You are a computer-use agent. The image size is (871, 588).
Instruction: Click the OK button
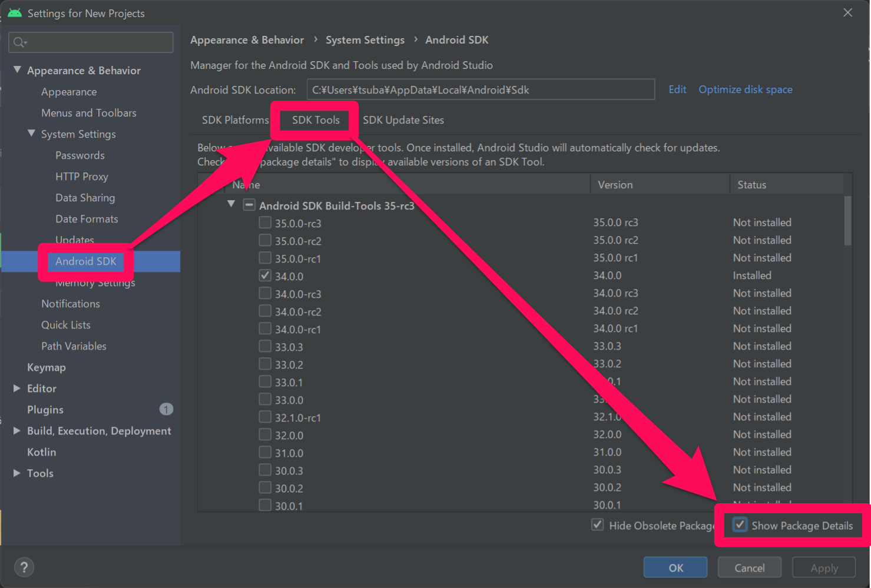click(x=675, y=568)
